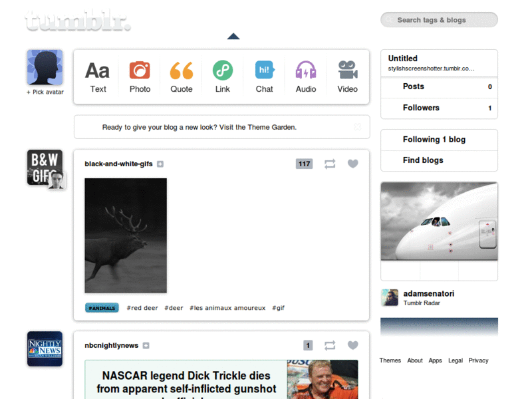Viewport: 532px width, 399px height.
Task: Click the Pick avatar link
Action: [45, 92]
